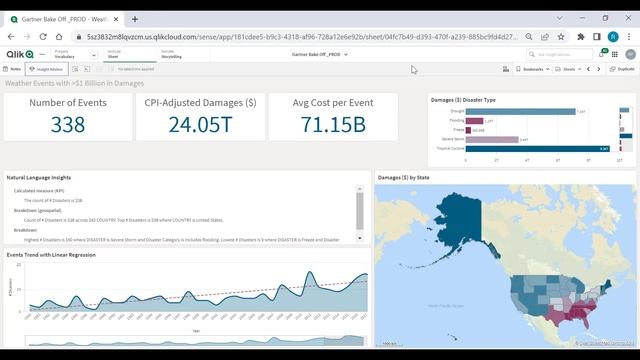Click the Damages ($) Disaster Type title
640x360 pixels.
463,100
